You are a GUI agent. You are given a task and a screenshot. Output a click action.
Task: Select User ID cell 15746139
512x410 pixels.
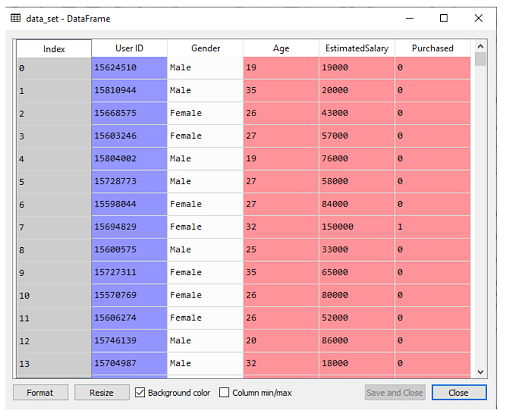[129, 341]
